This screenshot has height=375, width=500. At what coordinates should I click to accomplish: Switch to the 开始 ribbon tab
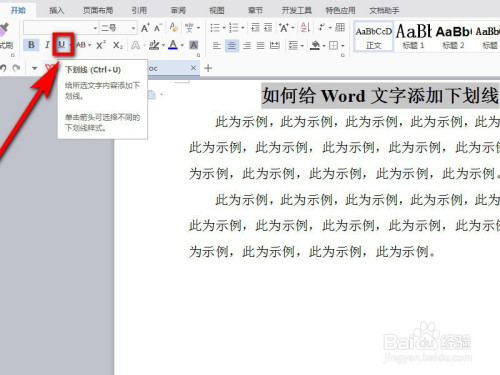pyautogui.click(x=18, y=10)
